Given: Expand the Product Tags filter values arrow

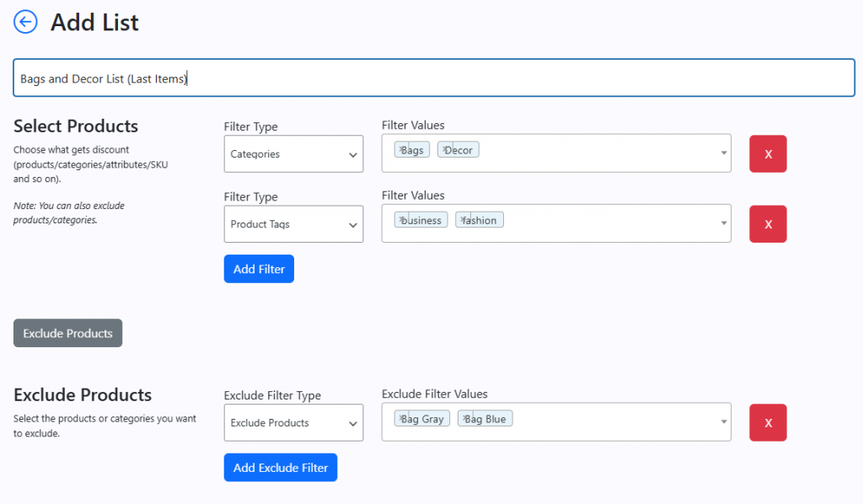Looking at the screenshot, I should click(724, 223).
